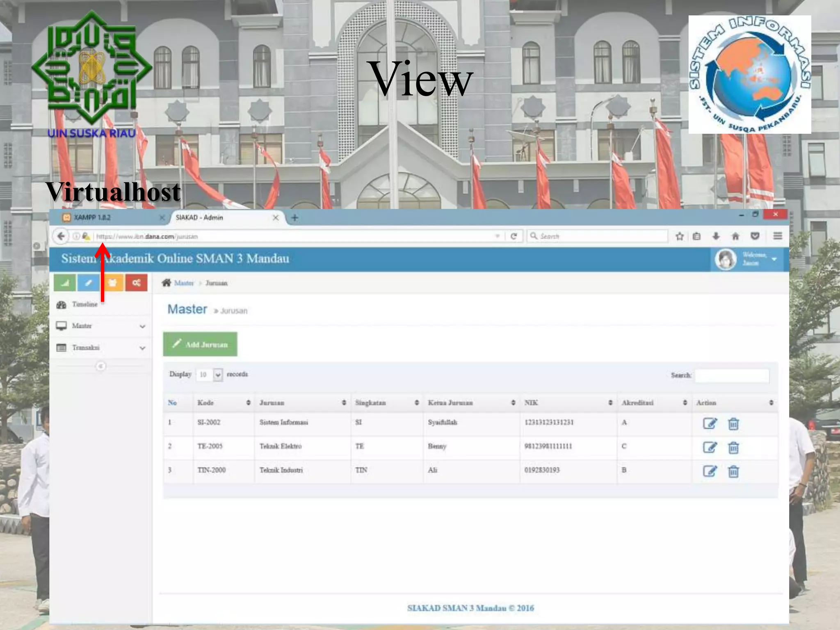Open the downloads arrow icon
Viewport: 840px width, 630px height.
pyautogui.click(x=716, y=236)
